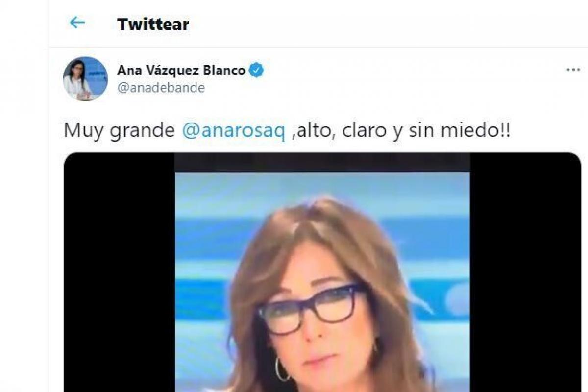Open the Ana Vázquez Blanco display name
The width and height of the screenshot is (588, 392).
coord(181,70)
